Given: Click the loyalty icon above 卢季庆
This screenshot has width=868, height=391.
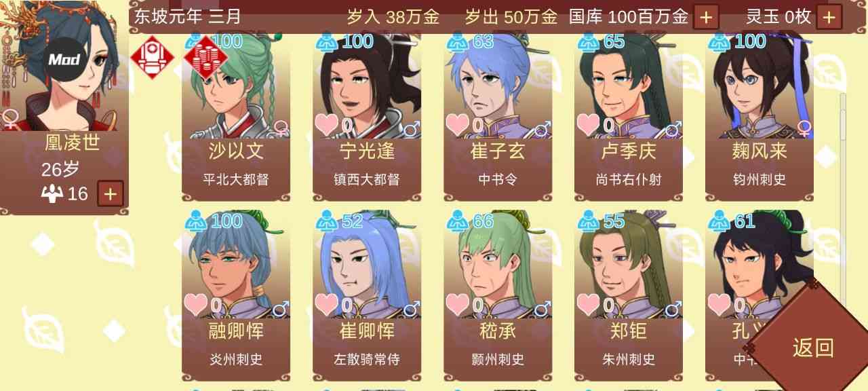Looking at the screenshot, I should point(588,43).
